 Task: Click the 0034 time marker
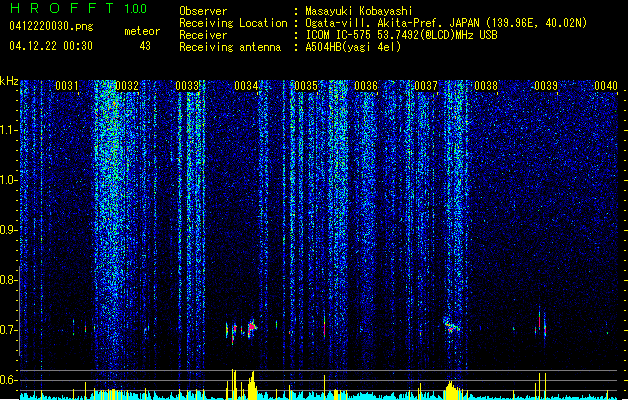246,86
